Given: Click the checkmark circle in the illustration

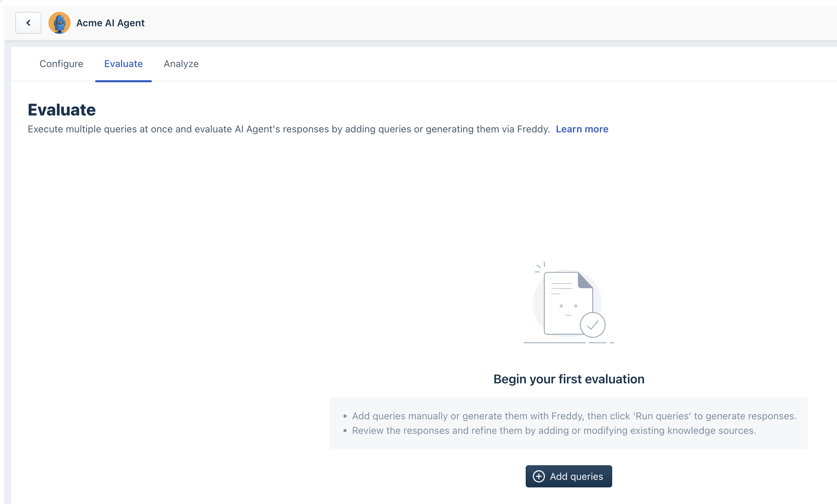Looking at the screenshot, I should (592, 325).
